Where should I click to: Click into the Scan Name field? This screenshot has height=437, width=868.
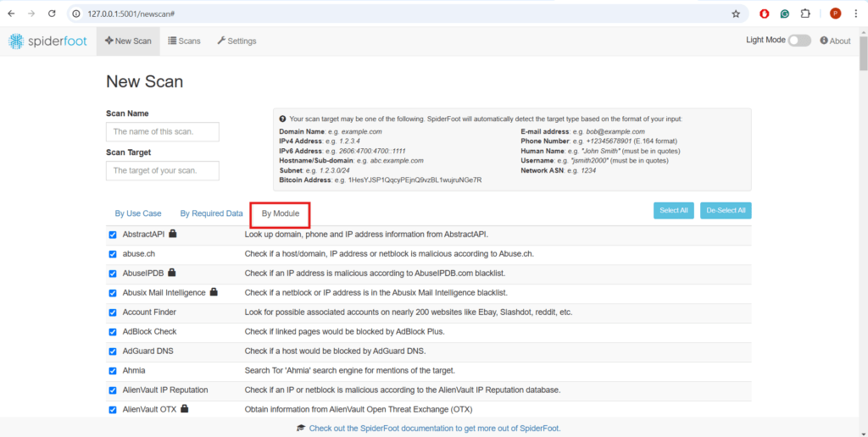tap(163, 131)
